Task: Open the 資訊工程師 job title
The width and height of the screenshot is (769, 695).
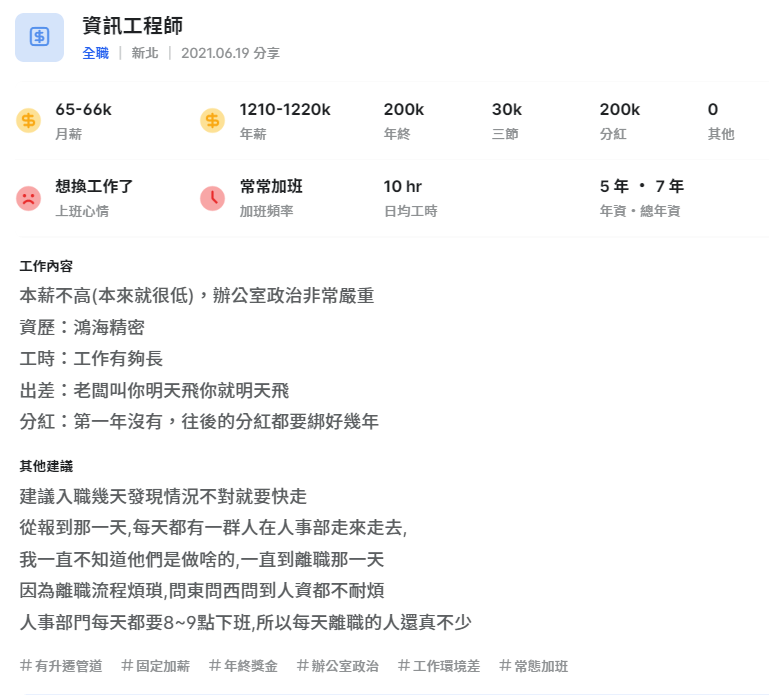Action: (x=132, y=26)
